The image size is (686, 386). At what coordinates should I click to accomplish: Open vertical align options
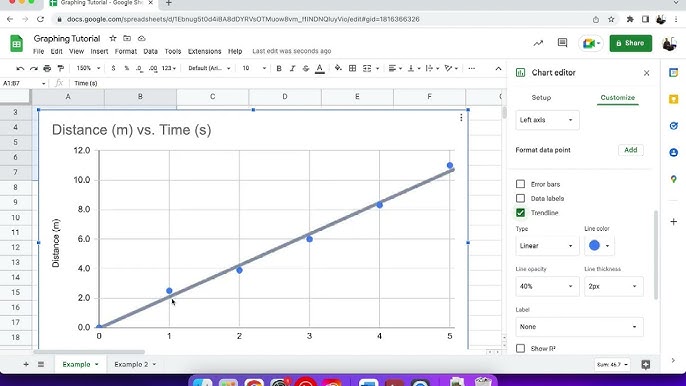(413, 68)
